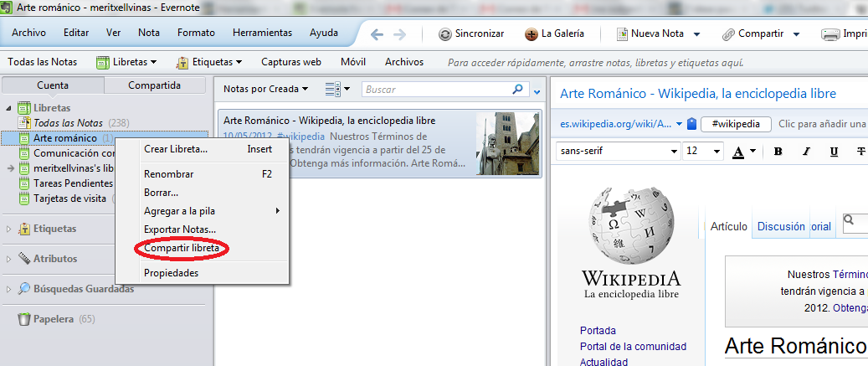Open the Ver menu

tap(114, 33)
